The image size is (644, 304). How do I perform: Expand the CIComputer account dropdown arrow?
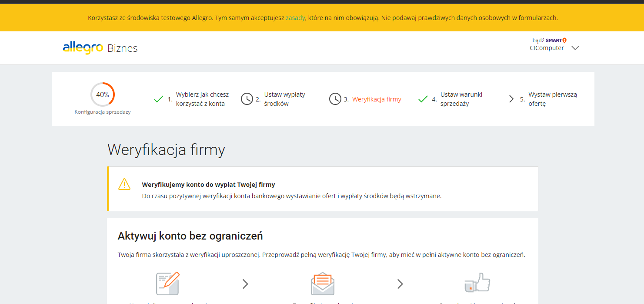[x=575, y=48]
